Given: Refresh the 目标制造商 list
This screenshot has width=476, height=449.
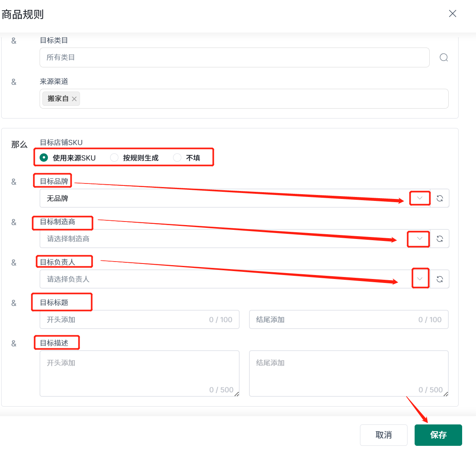Looking at the screenshot, I should (440, 239).
